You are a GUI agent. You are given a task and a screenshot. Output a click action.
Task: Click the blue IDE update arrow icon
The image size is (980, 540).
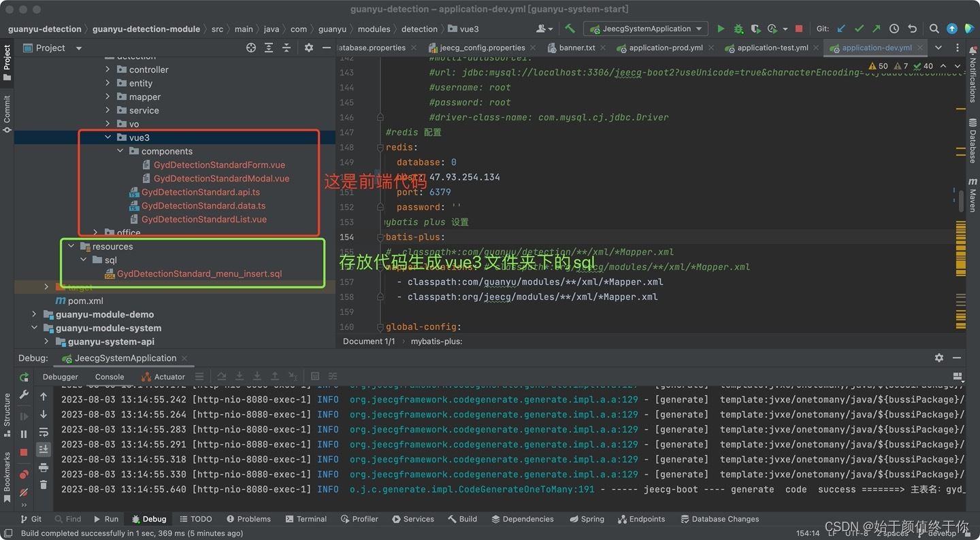point(952,29)
